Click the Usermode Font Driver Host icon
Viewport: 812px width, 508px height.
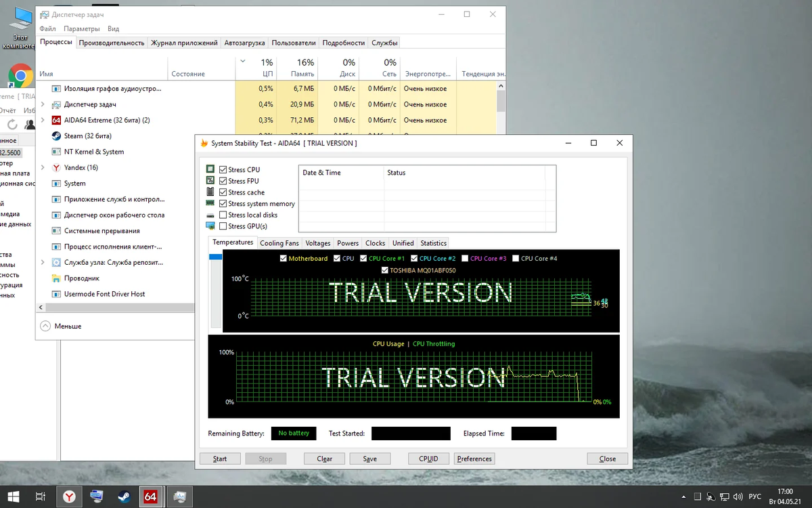57,294
